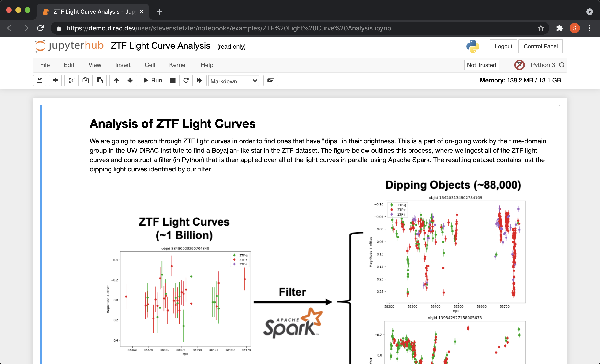Restart kernel and run all icon
Image resolution: width=600 pixels, height=364 pixels.
pos(199,80)
